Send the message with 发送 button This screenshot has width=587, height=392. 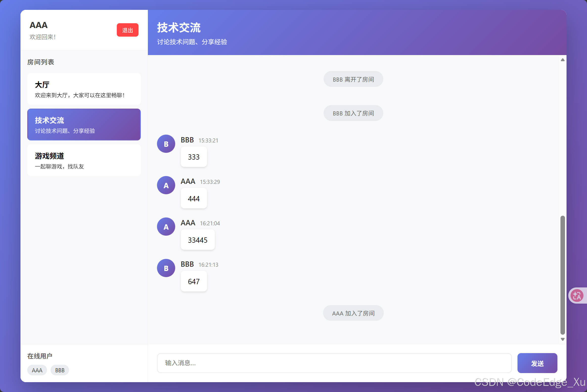(x=537, y=363)
